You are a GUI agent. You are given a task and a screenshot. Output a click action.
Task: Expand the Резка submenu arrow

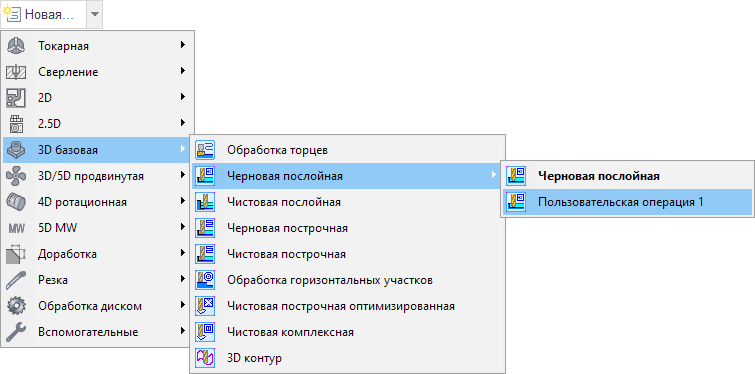[183, 278]
